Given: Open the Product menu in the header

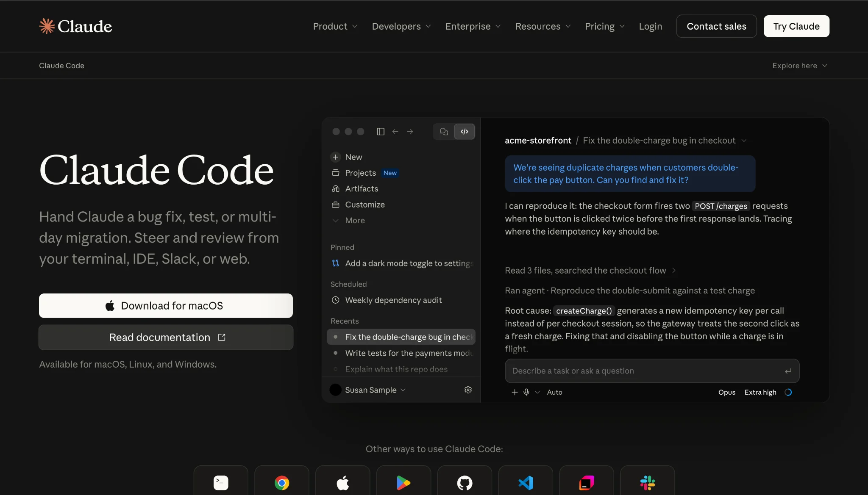Looking at the screenshot, I should pos(335,26).
